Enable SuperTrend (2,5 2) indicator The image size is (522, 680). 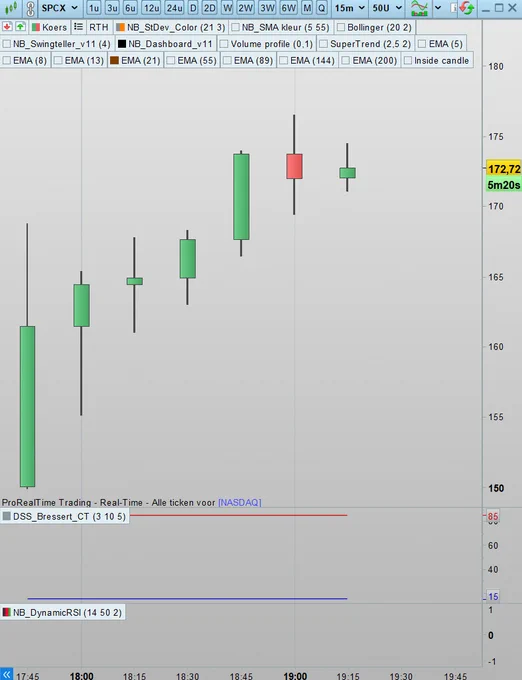pyautogui.click(x=323, y=44)
